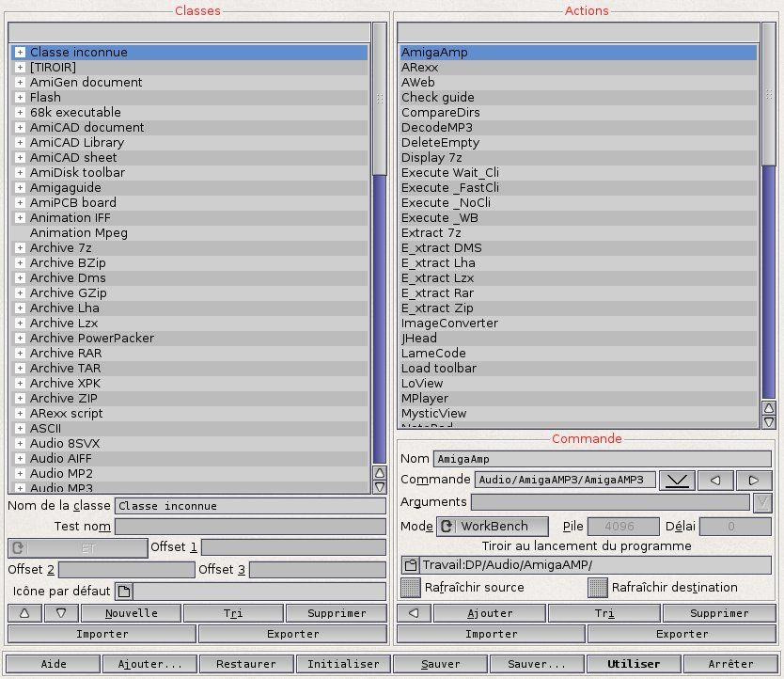Click the Offset 2 input field
Screen dimensions: 784x679
click(x=127, y=569)
